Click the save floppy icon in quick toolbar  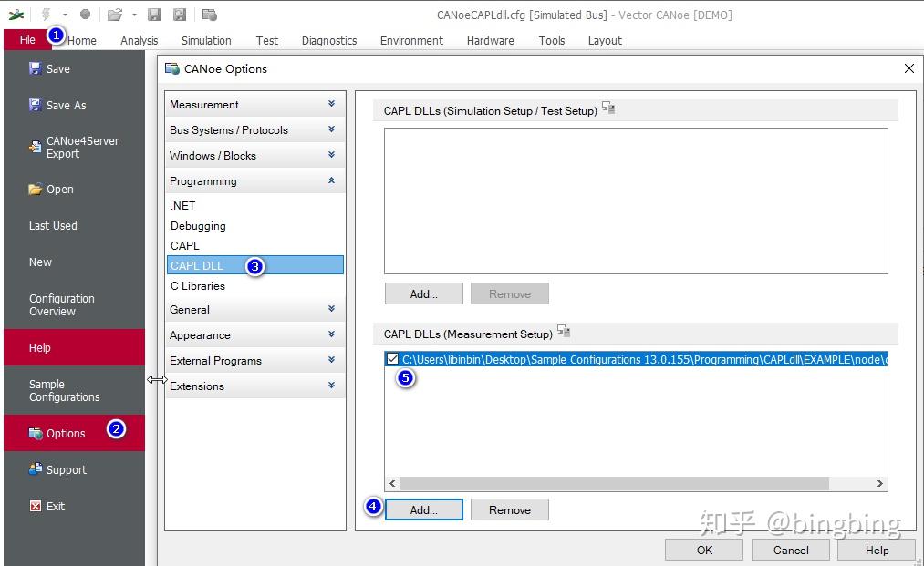click(154, 15)
